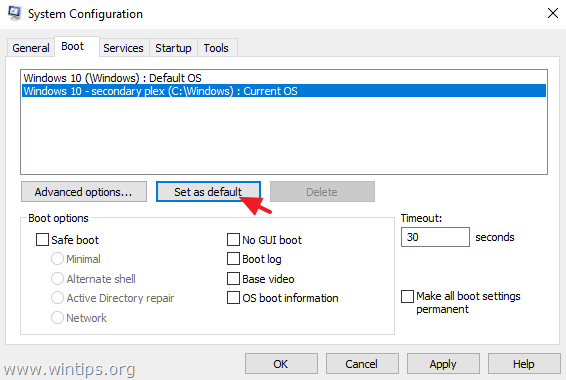Click Apply to save settings

pos(443,364)
